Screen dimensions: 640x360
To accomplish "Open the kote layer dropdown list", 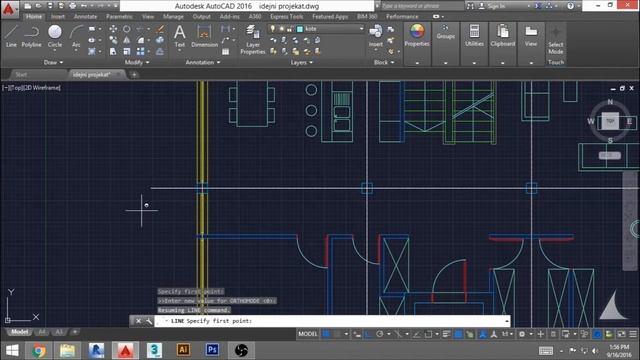I will click(x=361, y=29).
